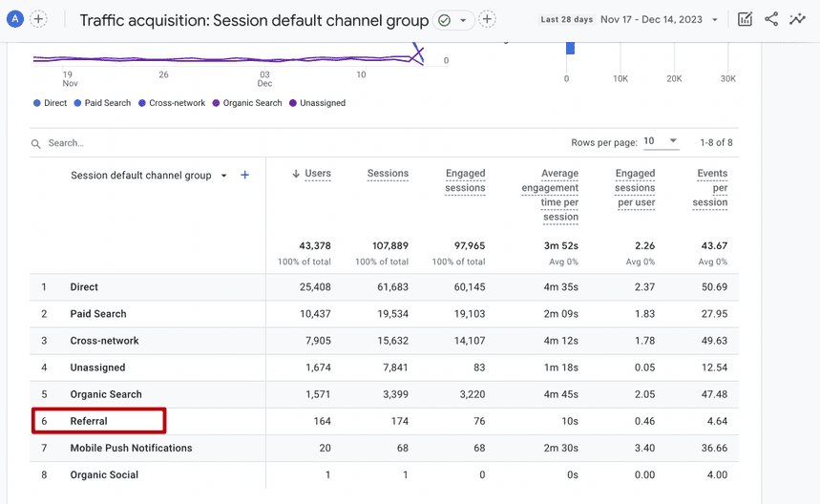The image size is (820, 504).
Task: Open dropdown arrow next to status checkmark
Action: [x=463, y=20]
